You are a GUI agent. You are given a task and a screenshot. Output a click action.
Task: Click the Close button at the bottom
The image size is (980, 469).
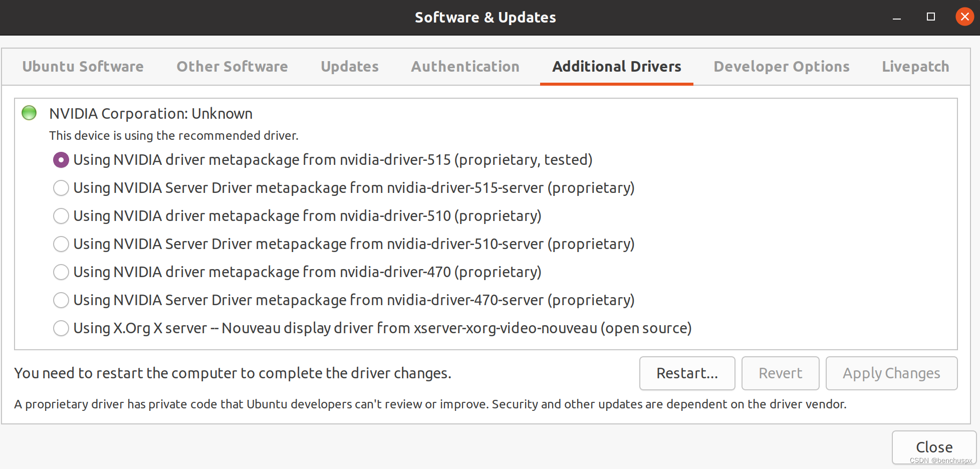(x=934, y=447)
